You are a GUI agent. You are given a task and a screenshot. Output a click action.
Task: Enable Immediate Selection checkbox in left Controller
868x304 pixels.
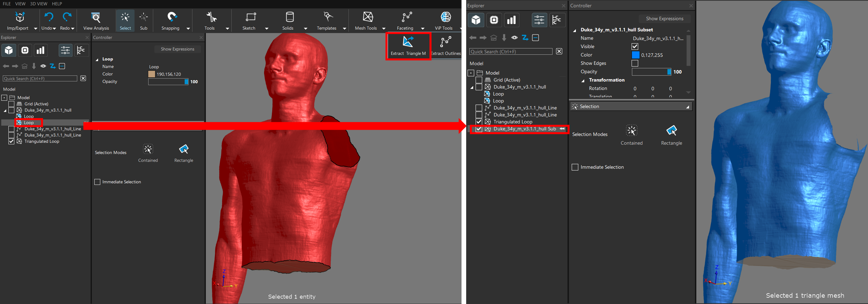[x=97, y=182]
